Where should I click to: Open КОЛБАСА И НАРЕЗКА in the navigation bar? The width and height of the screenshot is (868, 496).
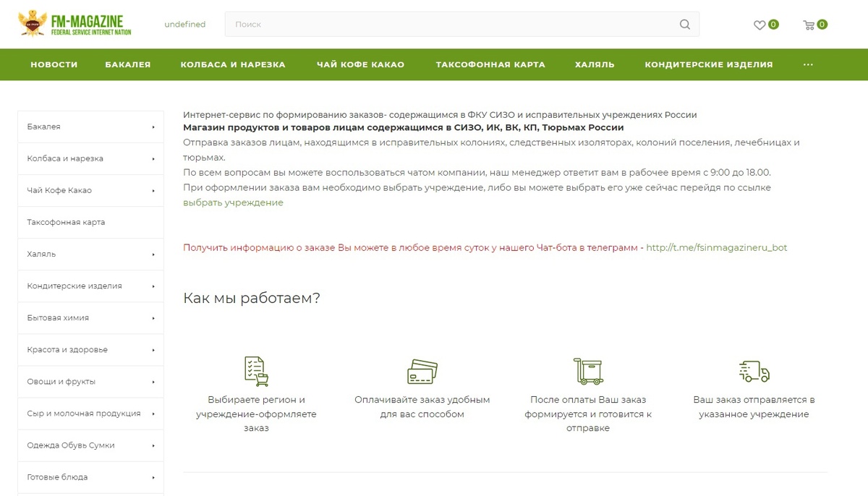tap(233, 64)
